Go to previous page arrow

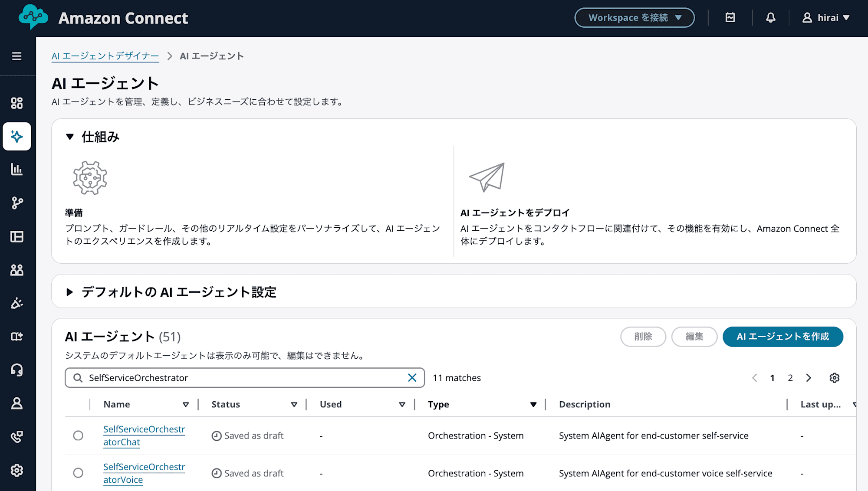point(754,378)
